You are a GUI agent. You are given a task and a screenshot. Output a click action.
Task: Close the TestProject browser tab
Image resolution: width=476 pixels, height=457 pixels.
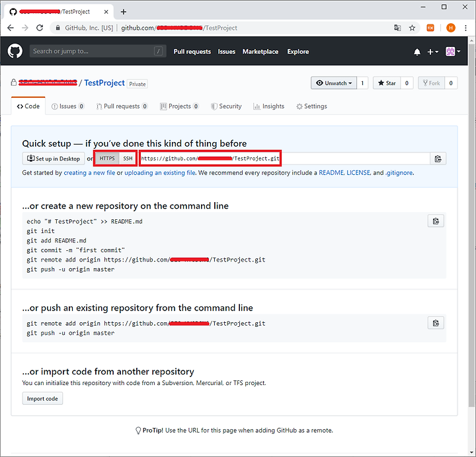pos(106,12)
